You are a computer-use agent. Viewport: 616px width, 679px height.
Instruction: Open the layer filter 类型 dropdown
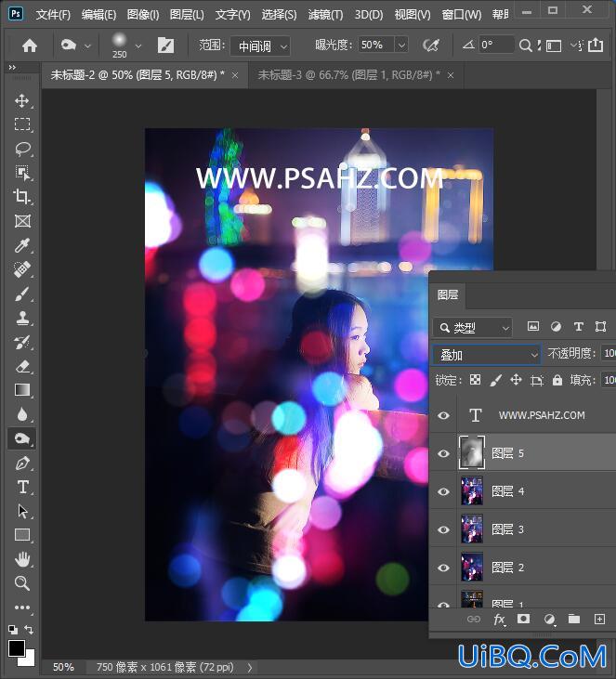click(473, 328)
